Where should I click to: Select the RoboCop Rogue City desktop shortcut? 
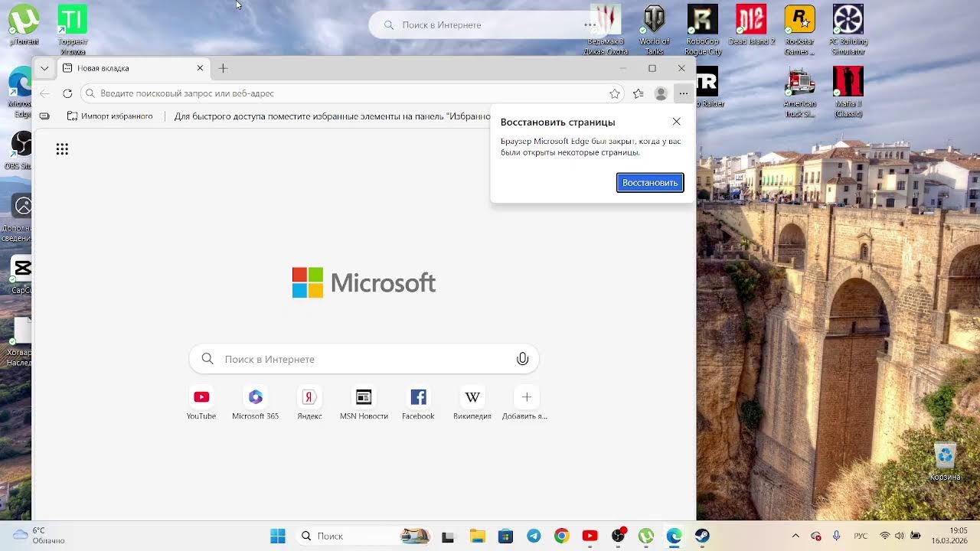[x=703, y=31]
